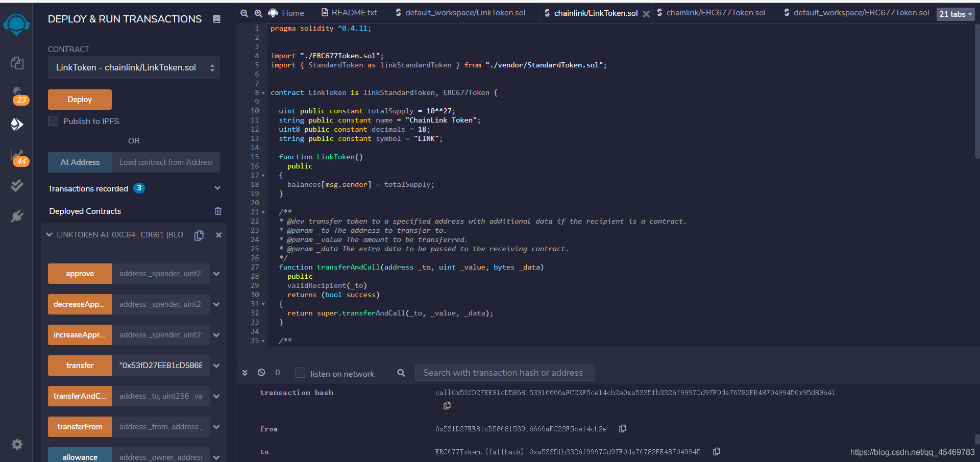Open the chainlink/ERC677Token.sol tab
980x462 pixels.
(x=711, y=13)
